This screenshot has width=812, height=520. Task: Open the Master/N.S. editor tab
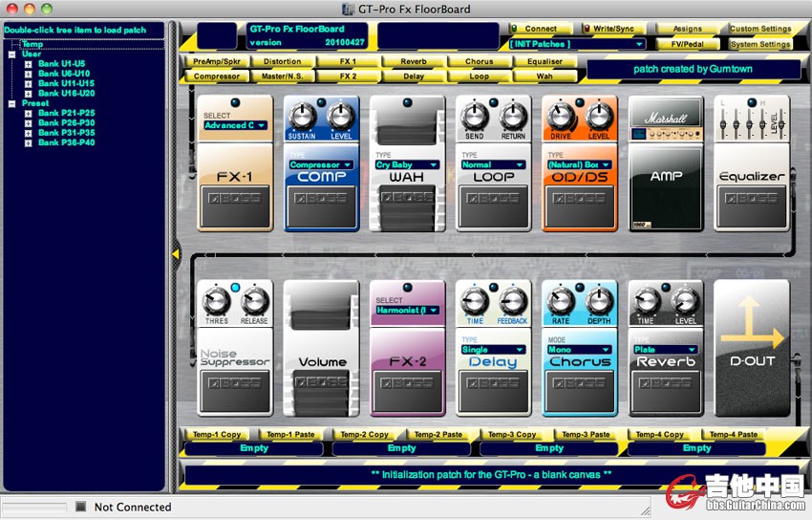coord(282,76)
